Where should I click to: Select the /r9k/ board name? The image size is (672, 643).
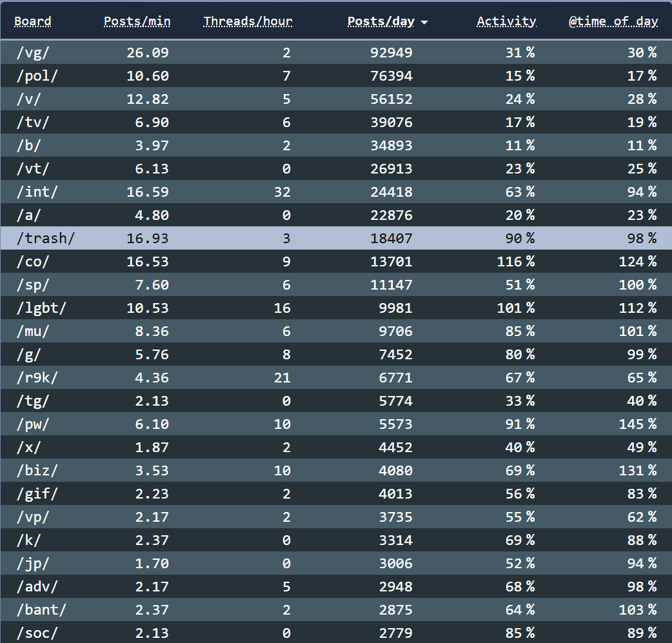click(x=37, y=377)
